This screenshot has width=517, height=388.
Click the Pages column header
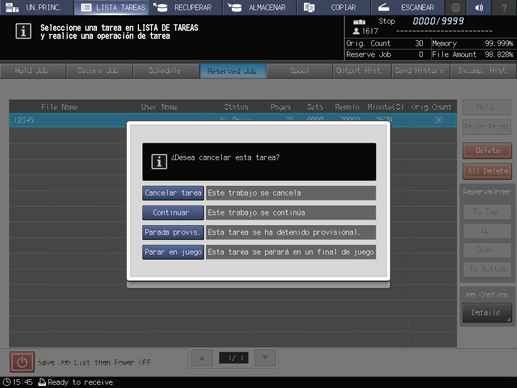click(x=281, y=107)
